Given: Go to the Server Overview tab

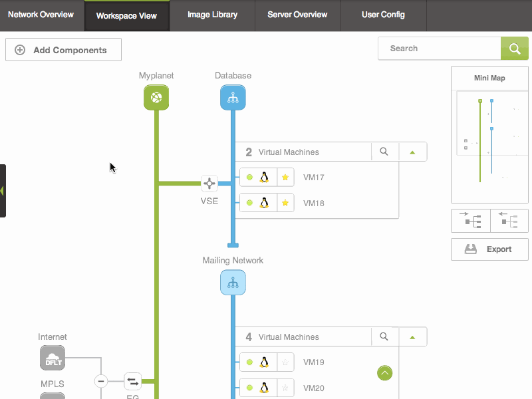Looking at the screenshot, I should pos(297,15).
